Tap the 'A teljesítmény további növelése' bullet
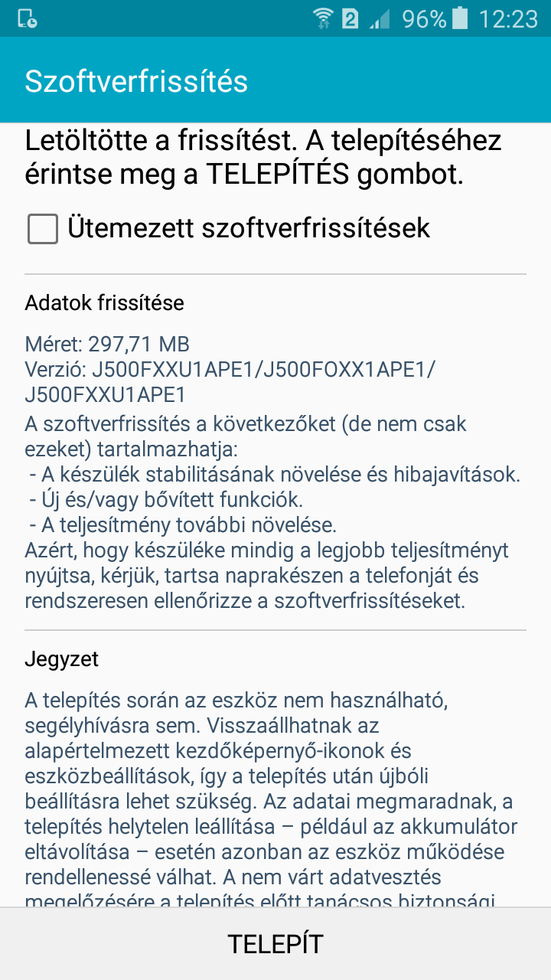The image size is (551, 980). tap(184, 526)
